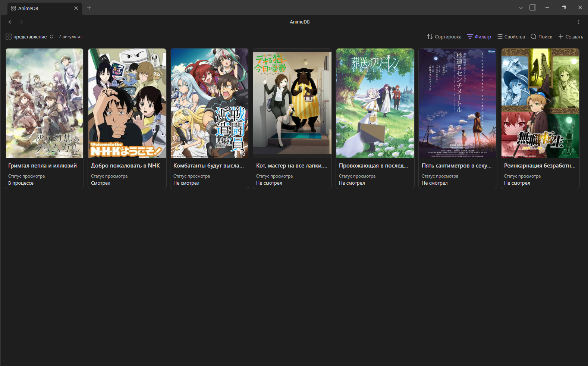
Task: Click the 'В процессе' status value
Action: (x=21, y=183)
